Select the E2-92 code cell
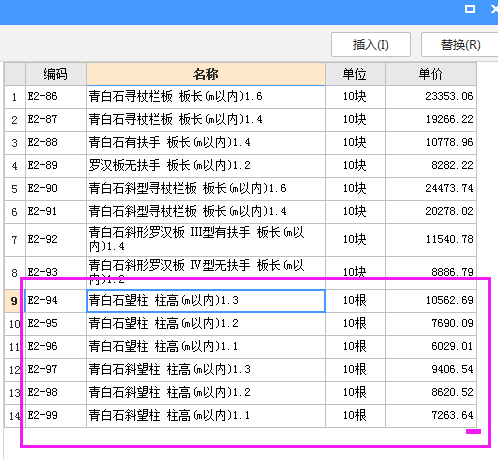 56,240
